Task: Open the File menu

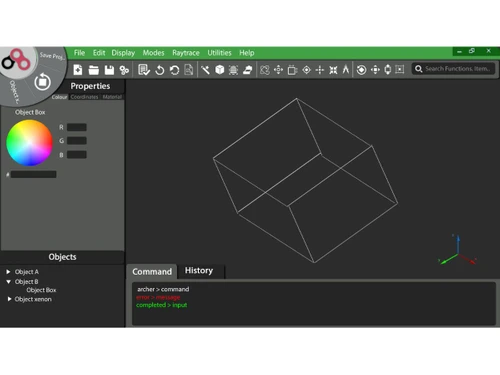Action: pyautogui.click(x=79, y=53)
